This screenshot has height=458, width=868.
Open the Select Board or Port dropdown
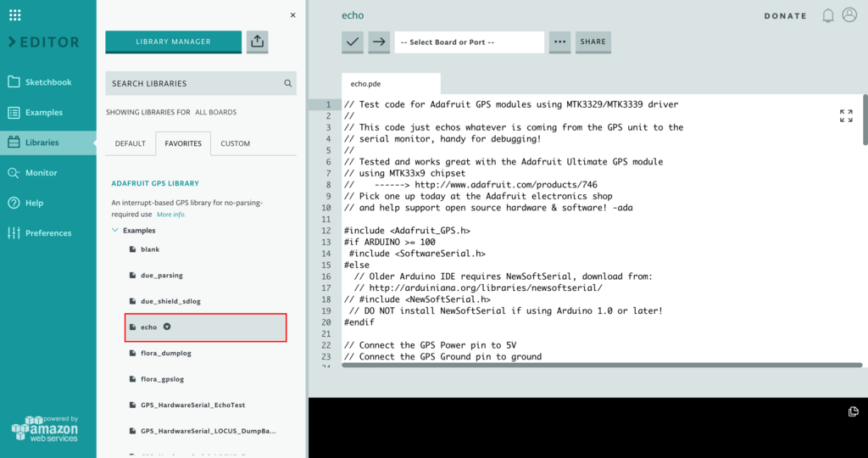(470, 42)
